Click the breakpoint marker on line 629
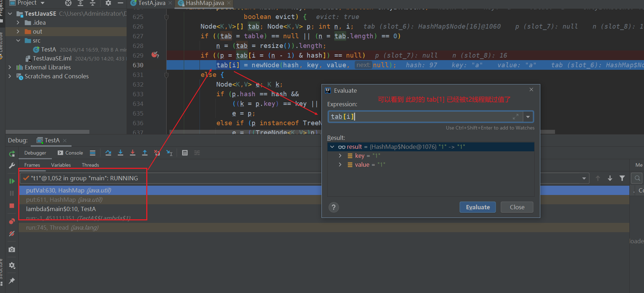644x293 pixels. tap(155, 55)
